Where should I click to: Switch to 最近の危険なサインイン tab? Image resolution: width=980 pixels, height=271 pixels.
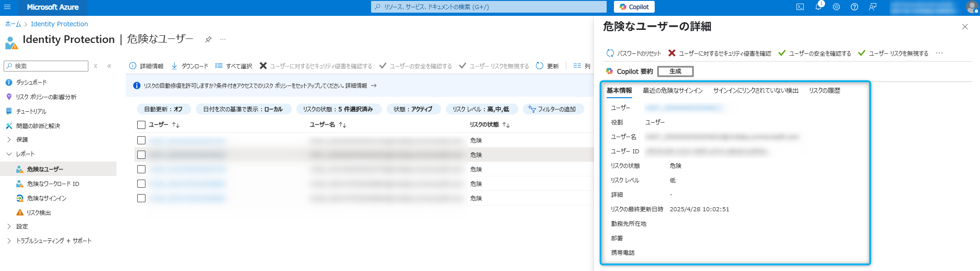tap(673, 90)
